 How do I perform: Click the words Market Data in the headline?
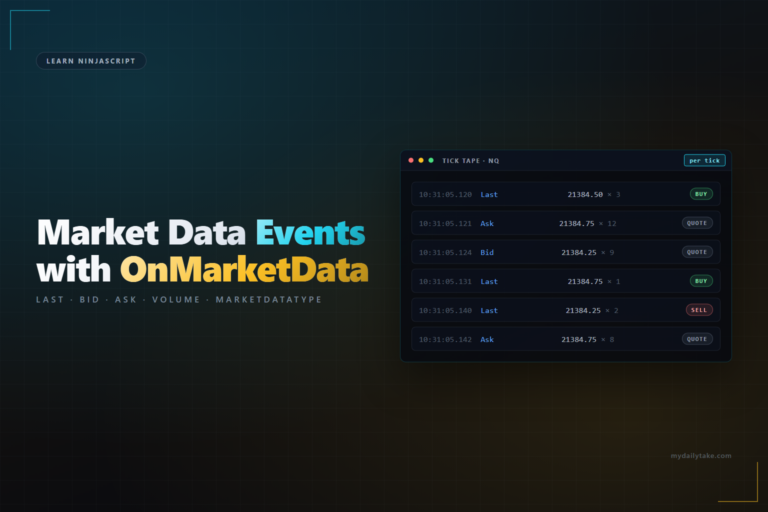coord(141,233)
